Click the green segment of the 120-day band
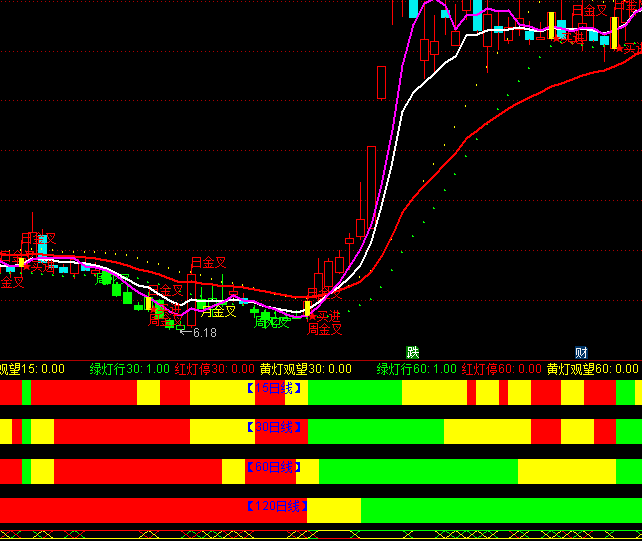Screen dimensions: 642x541 500,510
